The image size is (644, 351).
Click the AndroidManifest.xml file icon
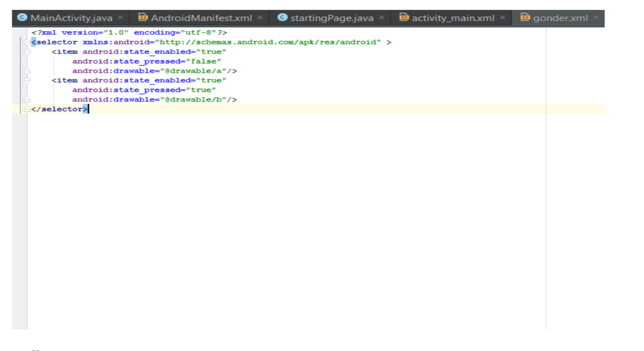(x=143, y=17)
